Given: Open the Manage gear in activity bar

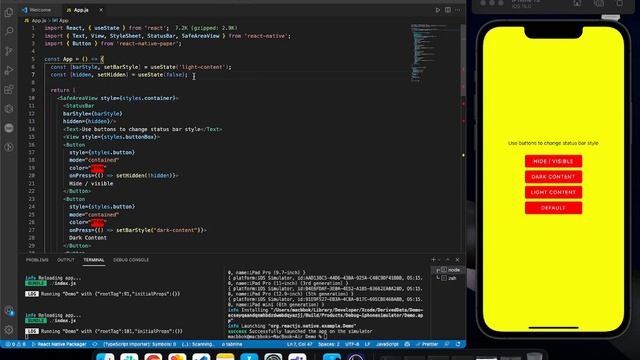Looking at the screenshot, I should click(9, 330).
